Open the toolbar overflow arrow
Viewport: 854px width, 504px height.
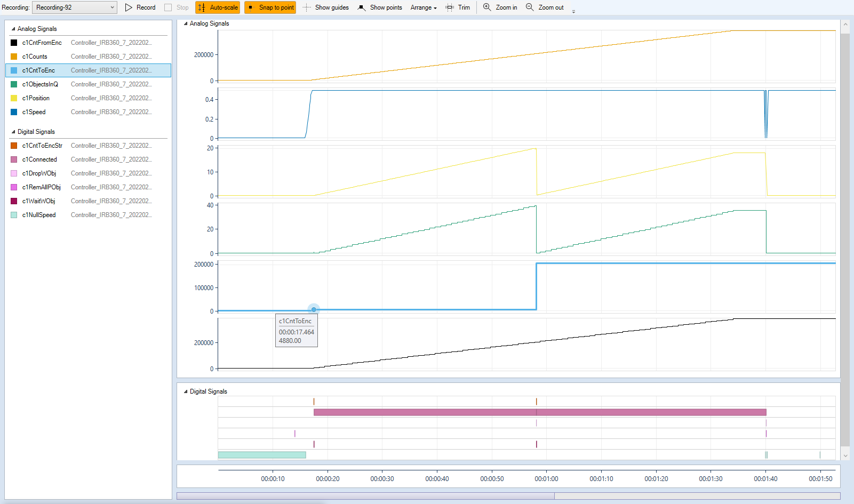(573, 11)
